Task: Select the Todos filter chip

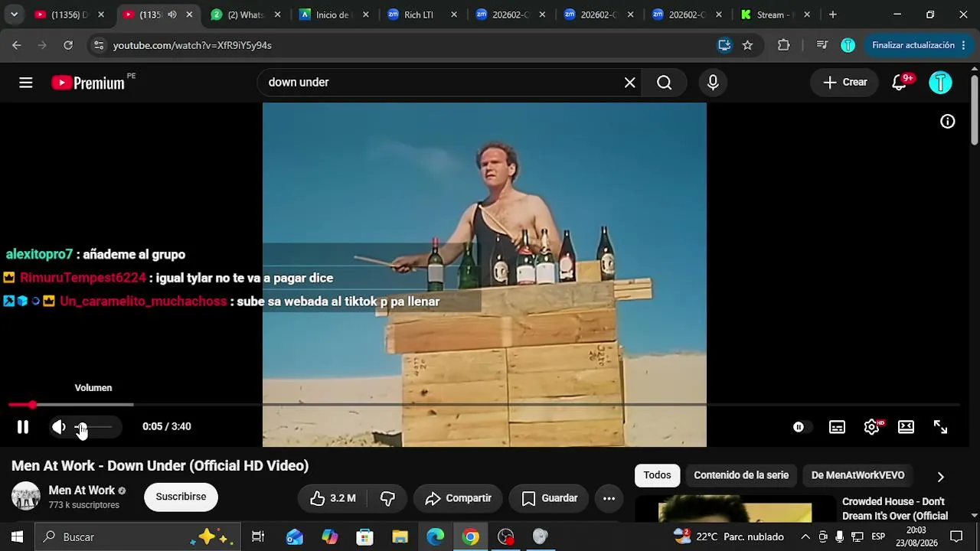Action: click(657, 475)
